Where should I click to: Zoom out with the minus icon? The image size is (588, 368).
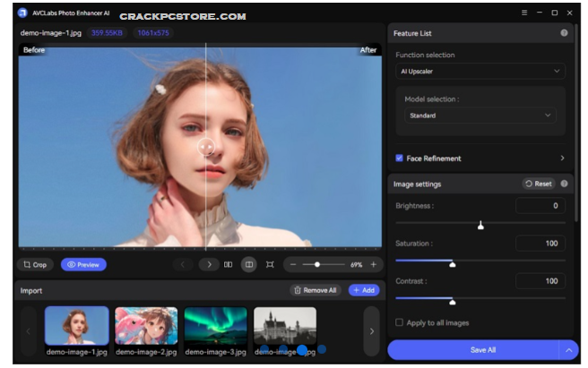[292, 265]
